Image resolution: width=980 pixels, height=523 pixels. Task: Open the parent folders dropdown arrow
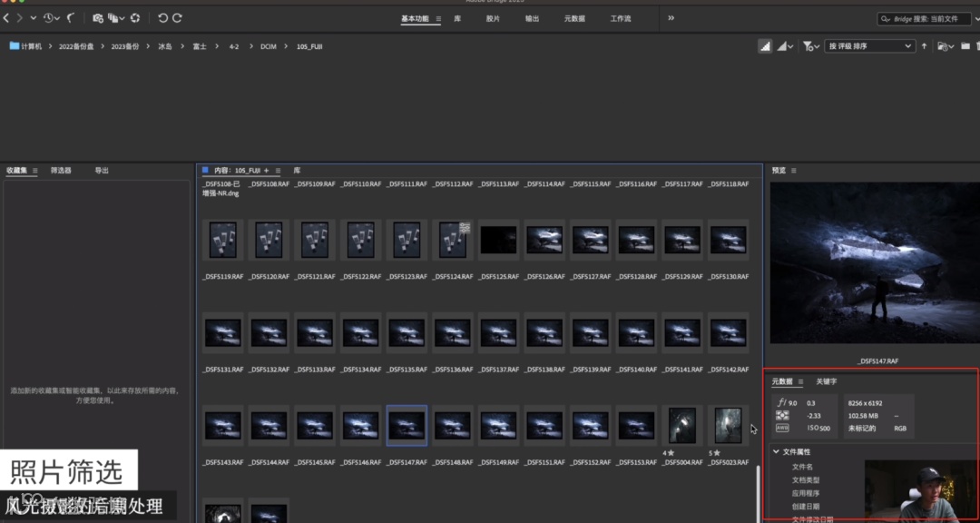point(34,19)
